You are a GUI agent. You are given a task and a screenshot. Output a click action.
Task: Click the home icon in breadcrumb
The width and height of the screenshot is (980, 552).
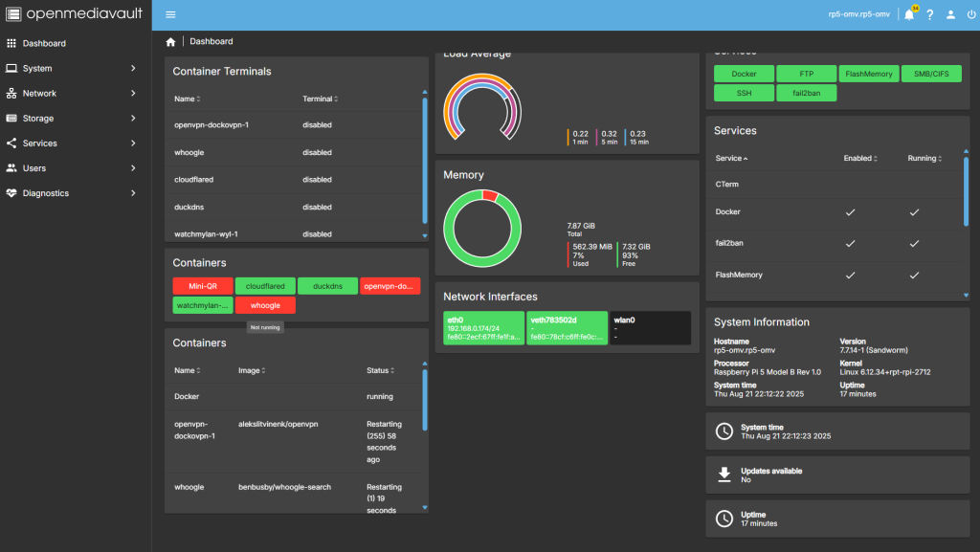[170, 42]
